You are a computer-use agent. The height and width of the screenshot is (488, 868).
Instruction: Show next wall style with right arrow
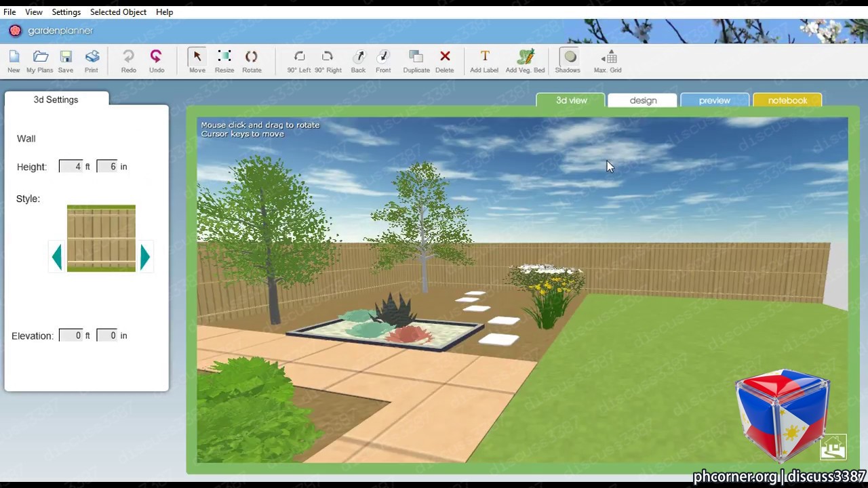[x=145, y=258]
